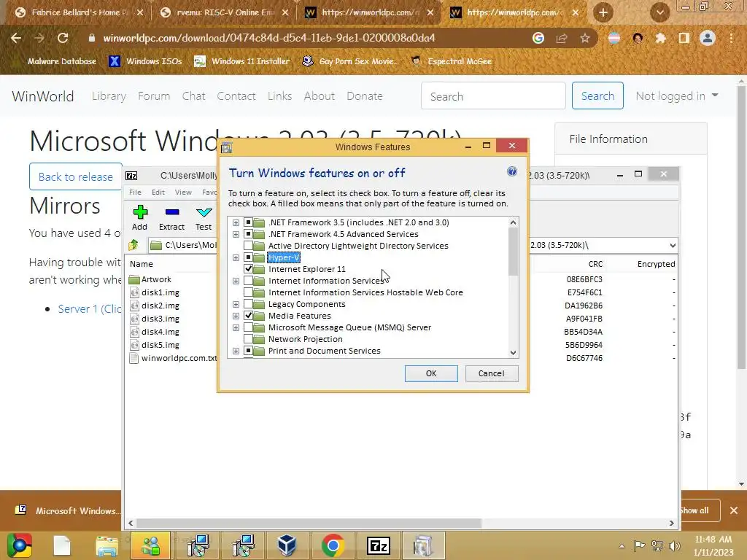Toggle .NET Framework 3.5 checkbox
Viewport: 747px width, 560px height.
point(248,222)
